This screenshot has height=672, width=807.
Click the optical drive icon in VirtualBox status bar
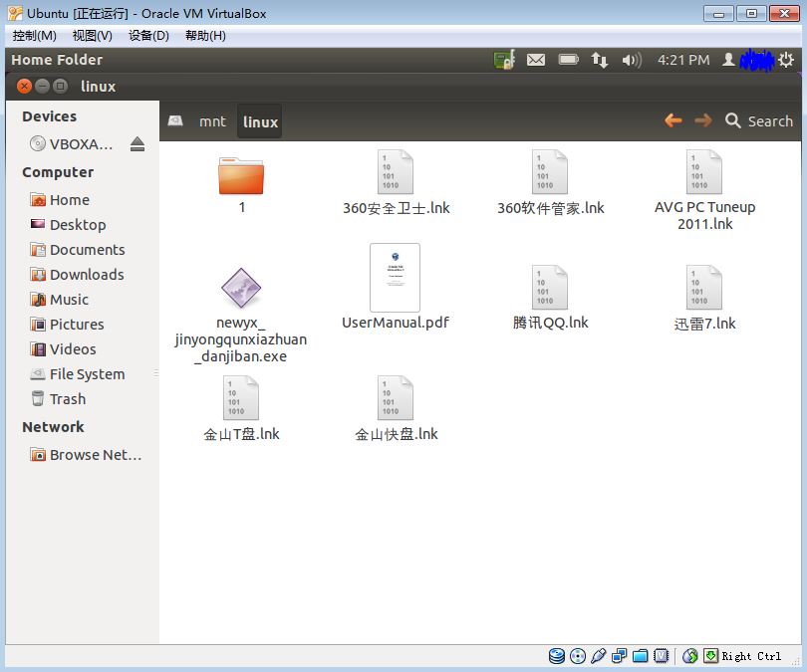(578, 655)
